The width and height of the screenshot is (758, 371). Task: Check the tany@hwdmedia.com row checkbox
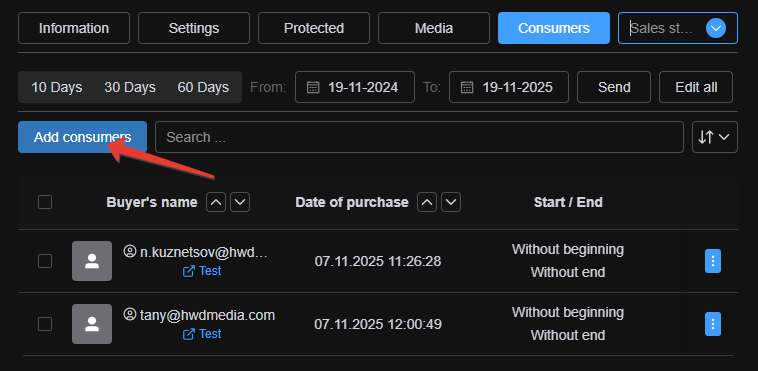click(45, 324)
